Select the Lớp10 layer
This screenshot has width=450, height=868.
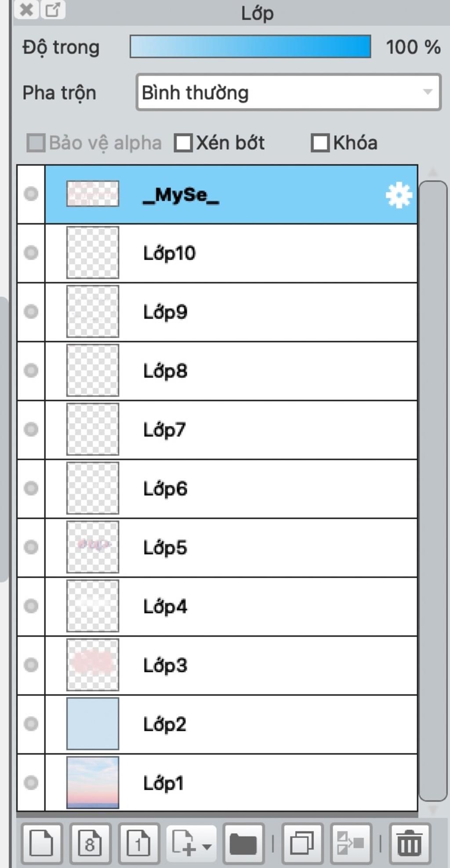click(x=264, y=253)
